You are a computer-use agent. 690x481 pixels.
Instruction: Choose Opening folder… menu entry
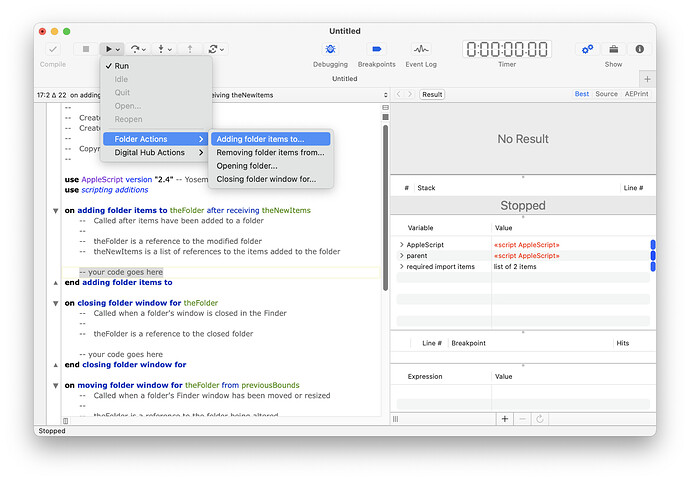click(x=271, y=166)
